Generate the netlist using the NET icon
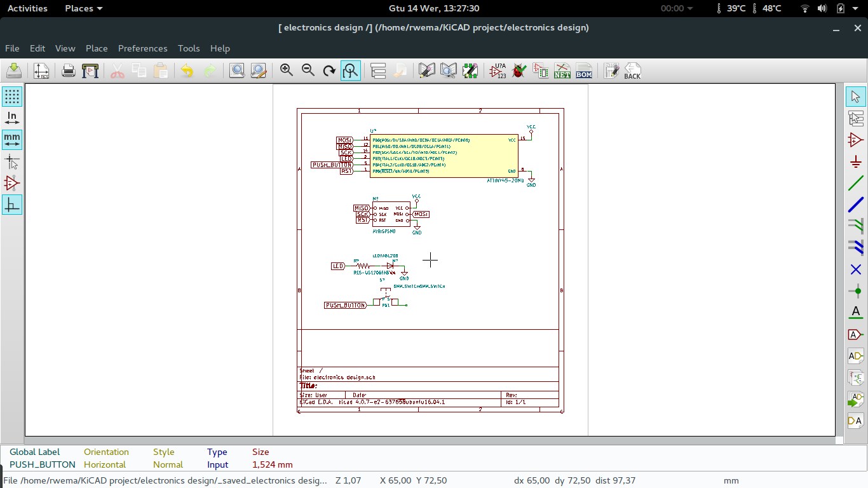 [x=562, y=71]
